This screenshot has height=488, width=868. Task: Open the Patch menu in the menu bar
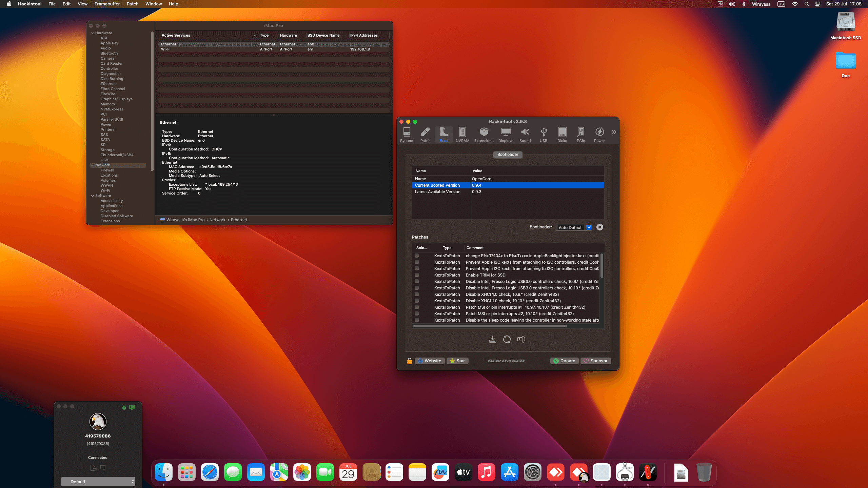(x=133, y=4)
